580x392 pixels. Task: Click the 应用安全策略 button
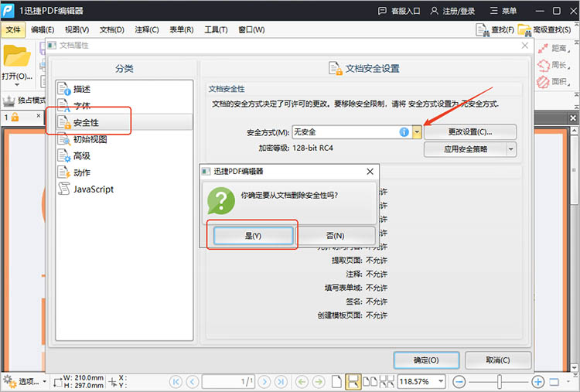click(x=466, y=149)
